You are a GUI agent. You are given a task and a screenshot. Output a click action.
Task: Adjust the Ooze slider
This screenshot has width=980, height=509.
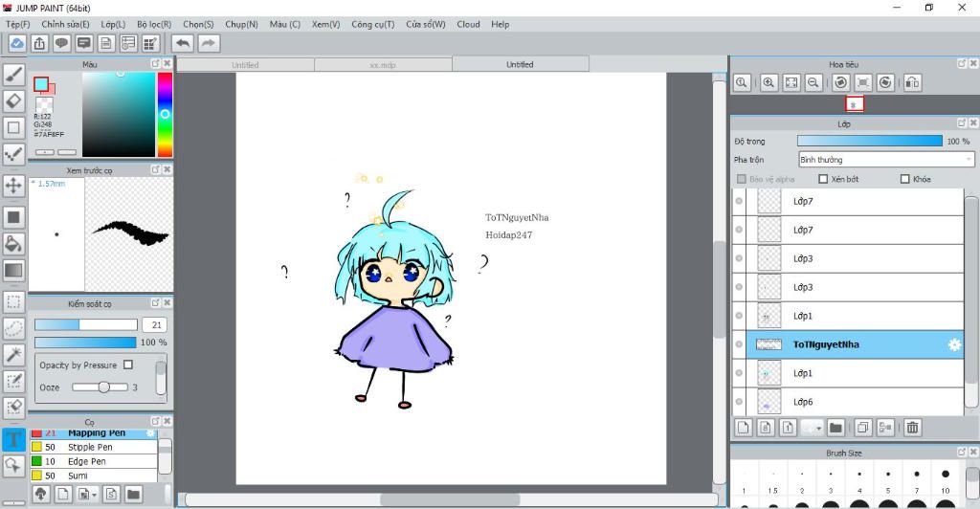[100, 387]
